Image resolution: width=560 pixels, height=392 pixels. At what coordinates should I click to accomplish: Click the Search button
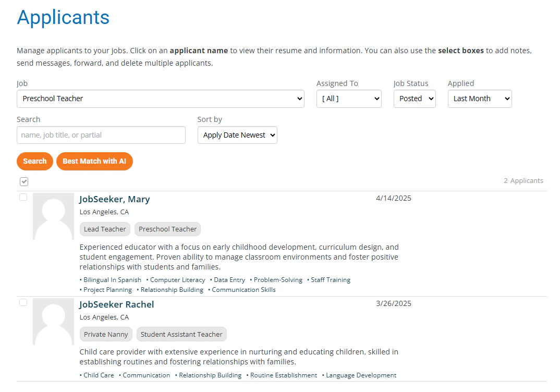coord(34,161)
